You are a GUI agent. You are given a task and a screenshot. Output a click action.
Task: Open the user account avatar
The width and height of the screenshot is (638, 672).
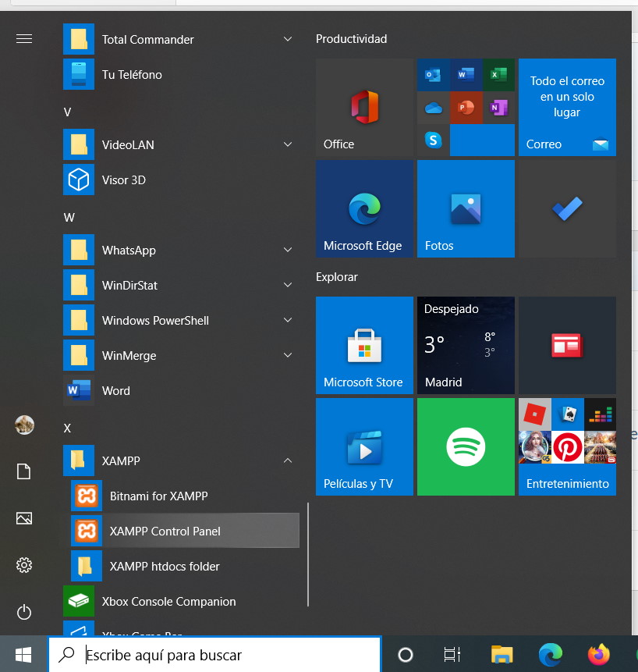[x=24, y=425]
